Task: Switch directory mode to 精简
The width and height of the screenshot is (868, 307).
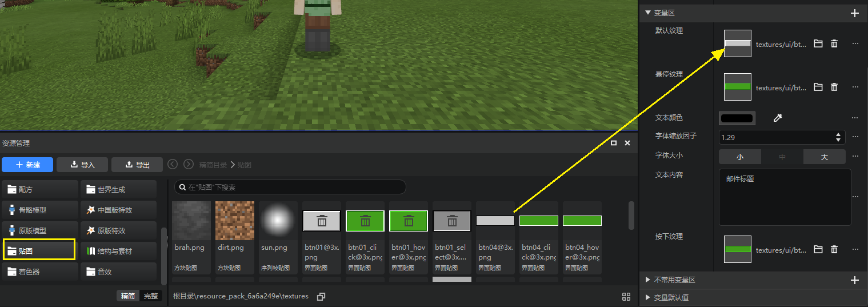Action: [128, 296]
